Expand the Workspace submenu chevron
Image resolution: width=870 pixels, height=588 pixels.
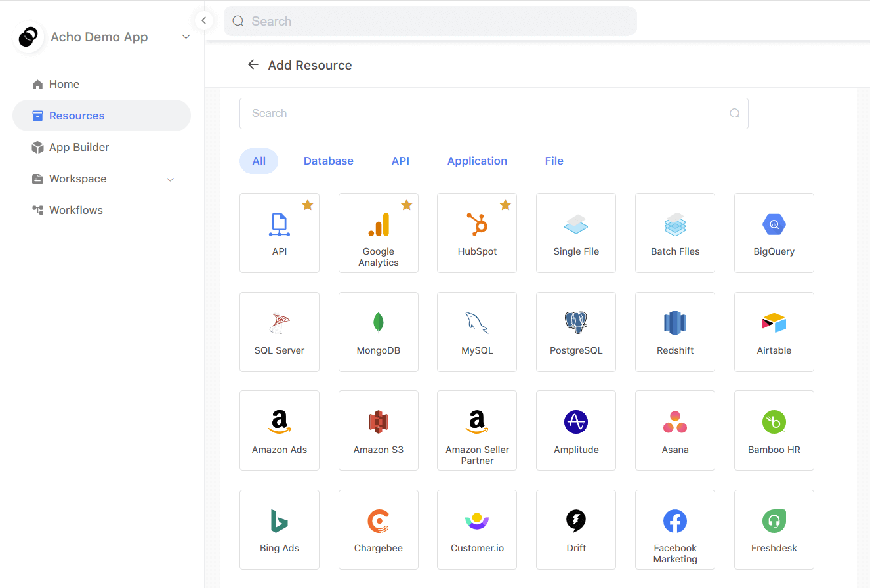[171, 179]
